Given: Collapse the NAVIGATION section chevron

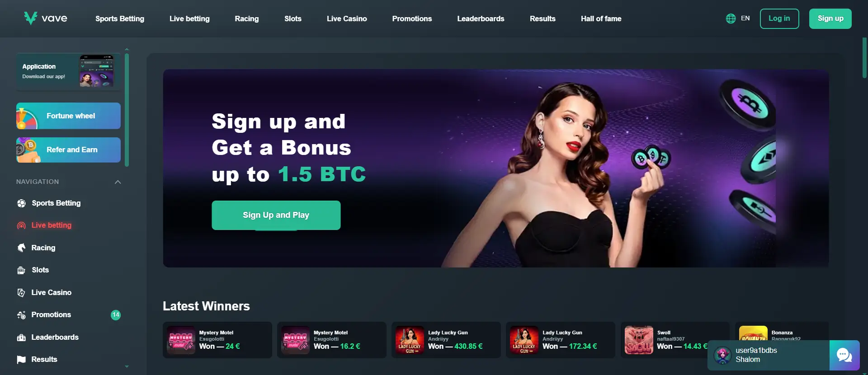Looking at the screenshot, I should (x=118, y=182).
